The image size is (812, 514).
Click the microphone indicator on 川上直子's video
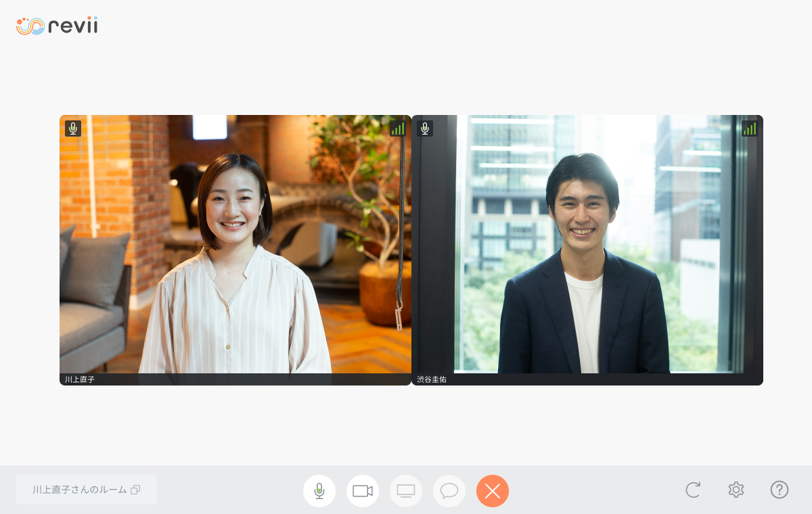pos(73,128)
